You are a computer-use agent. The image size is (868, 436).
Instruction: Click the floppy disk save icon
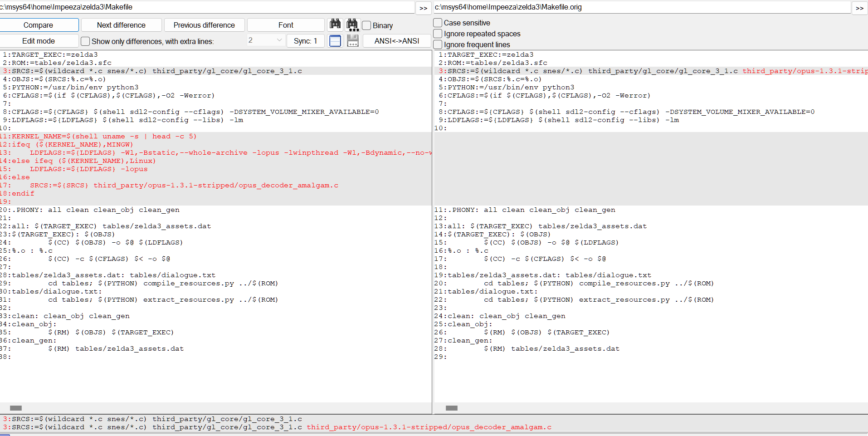[353, 41]
